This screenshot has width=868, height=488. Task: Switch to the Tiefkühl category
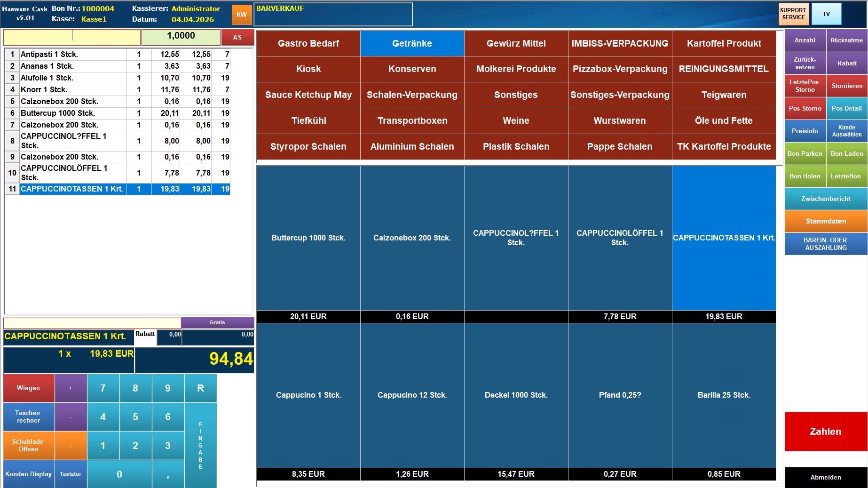pos(308,120)
